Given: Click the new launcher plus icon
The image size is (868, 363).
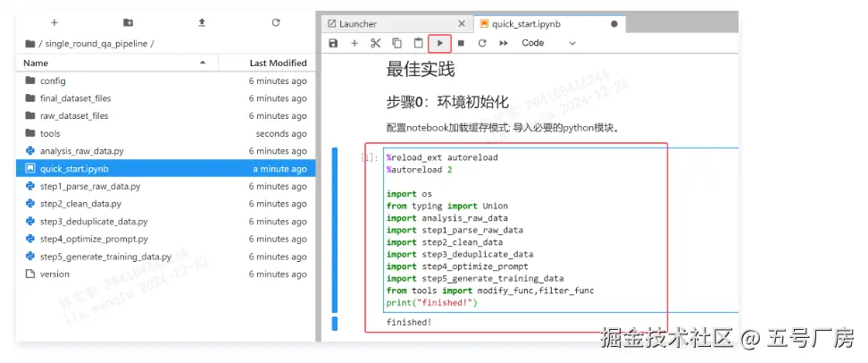Looking at the screenshot, I should [54, 22].
